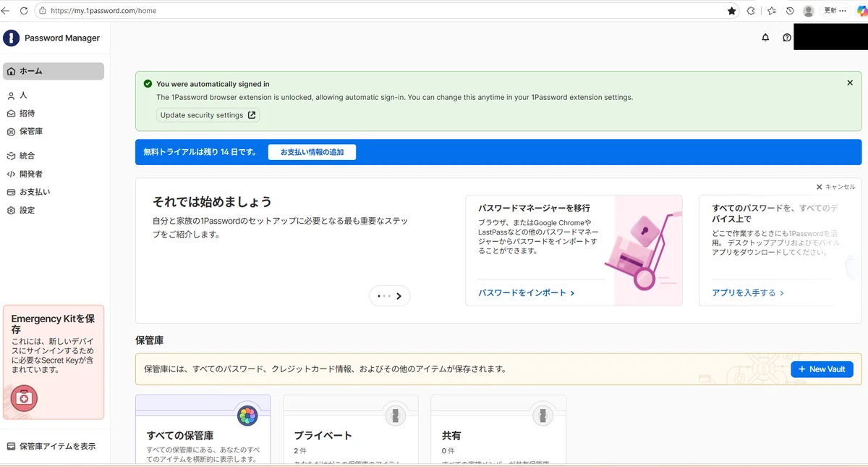Click お支払い情報の追加 button
The width and height of the screenshot is (868, 467).
[312, 152]
